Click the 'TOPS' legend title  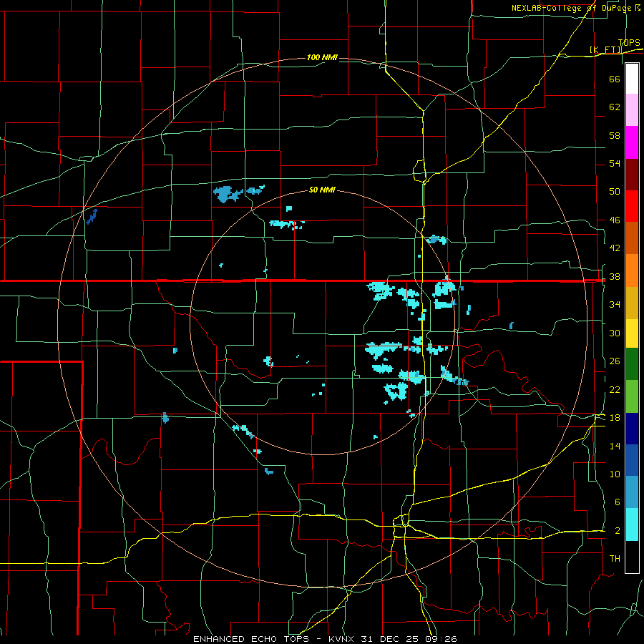(629, 43)
